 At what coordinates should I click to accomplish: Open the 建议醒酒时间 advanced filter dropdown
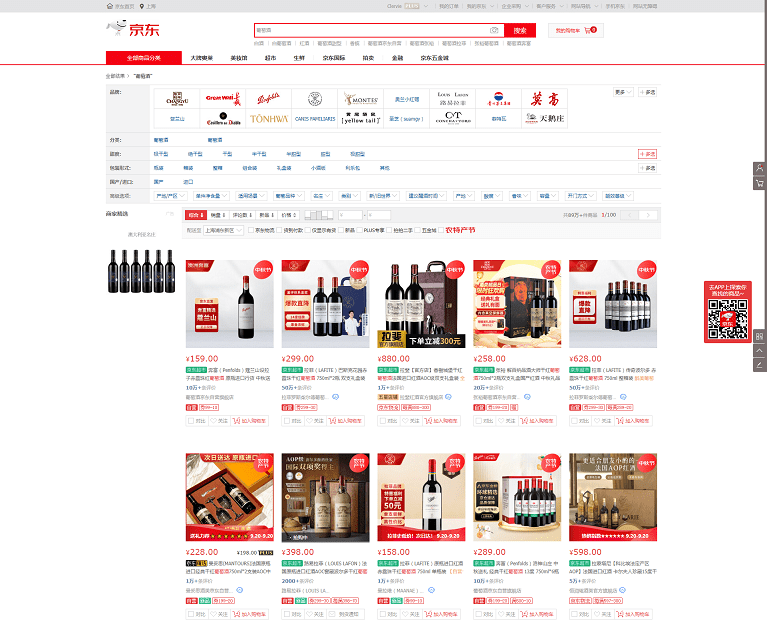426,196
